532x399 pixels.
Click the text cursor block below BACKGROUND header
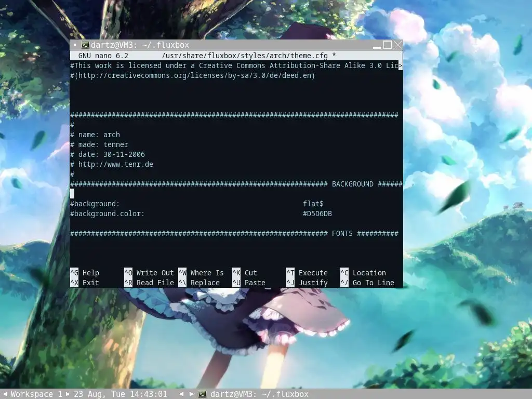pos(72,194)
